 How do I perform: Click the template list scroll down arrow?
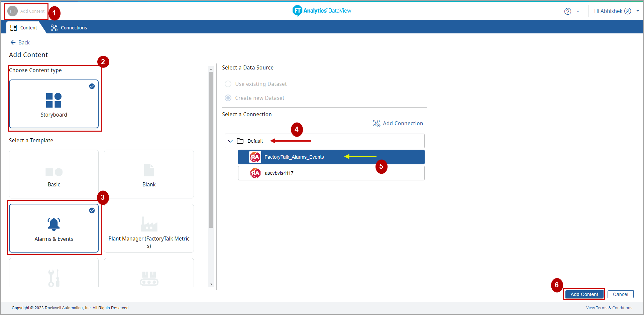(x=211, y=284)
